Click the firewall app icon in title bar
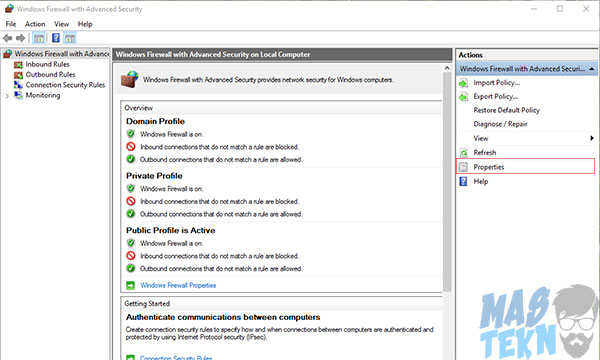Viewport: 600px width, 360px height. 9,8
